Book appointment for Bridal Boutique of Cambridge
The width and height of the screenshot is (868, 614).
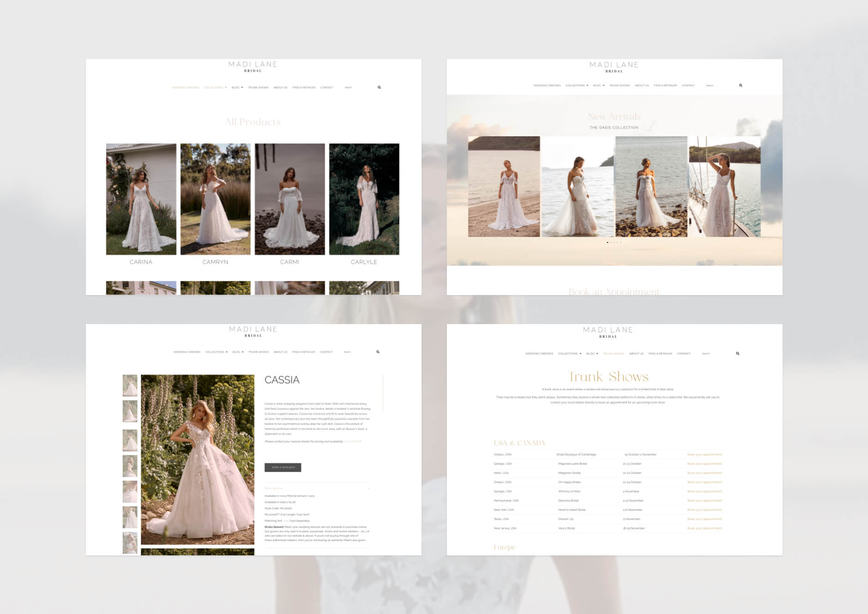click(x=704, y=455)
